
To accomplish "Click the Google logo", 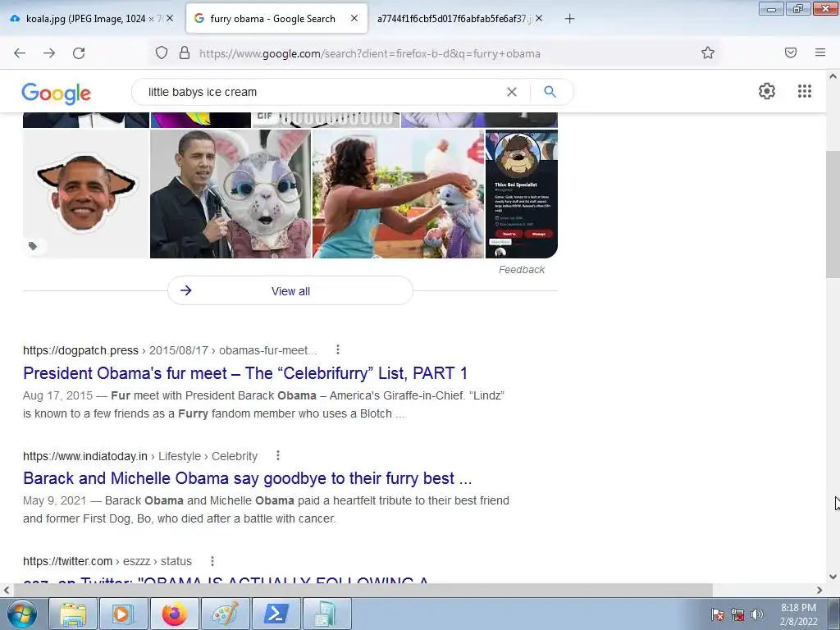I will click(x=57, y=94).
